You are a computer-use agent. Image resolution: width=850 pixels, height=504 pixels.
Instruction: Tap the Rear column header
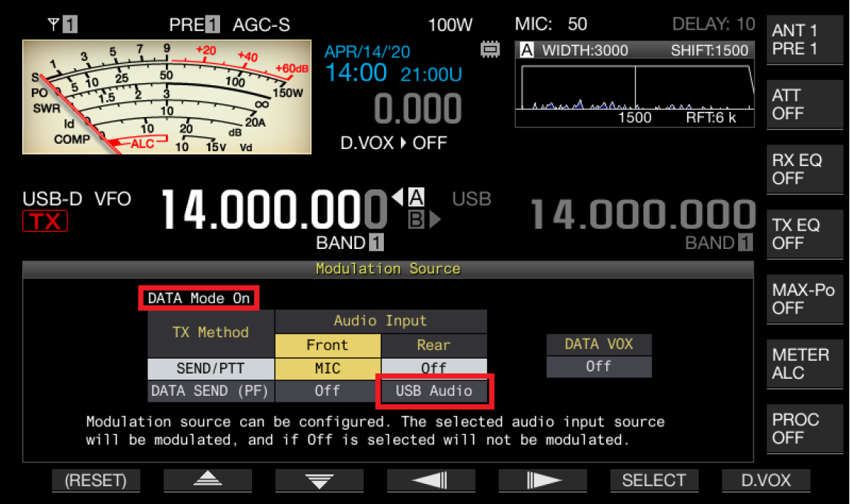(x=434, y=345)
